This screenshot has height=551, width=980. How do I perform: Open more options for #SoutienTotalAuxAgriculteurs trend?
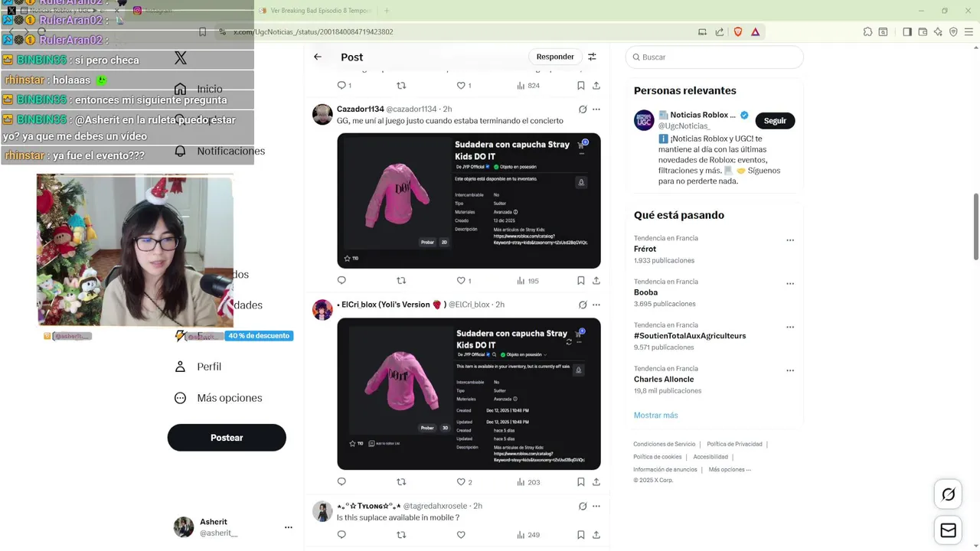[790, 327]
